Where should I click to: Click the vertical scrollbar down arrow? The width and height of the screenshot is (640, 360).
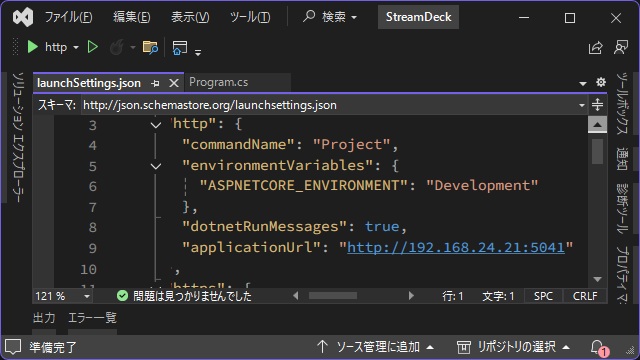tap(597, 279)
